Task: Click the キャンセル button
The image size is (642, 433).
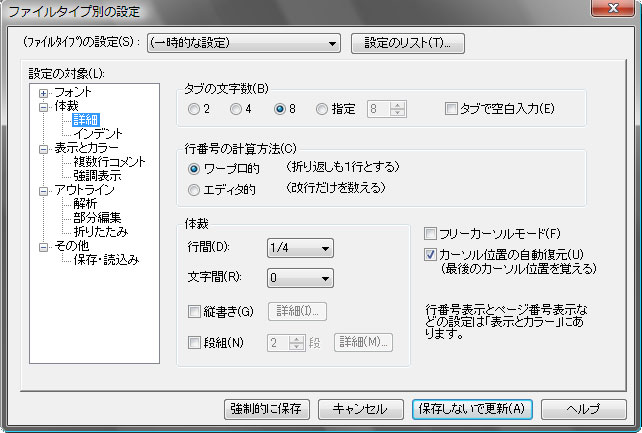Action: coord(361,409)
